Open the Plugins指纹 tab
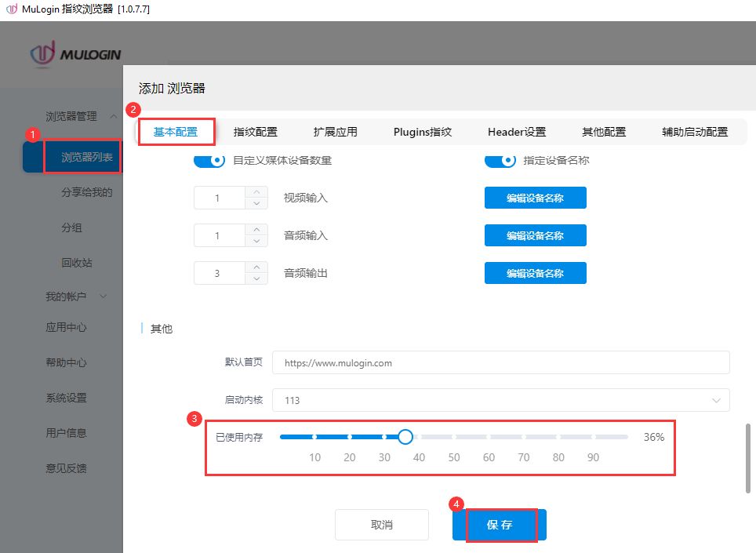Viewport: 756px width, 553px height. tap(423, 132)
